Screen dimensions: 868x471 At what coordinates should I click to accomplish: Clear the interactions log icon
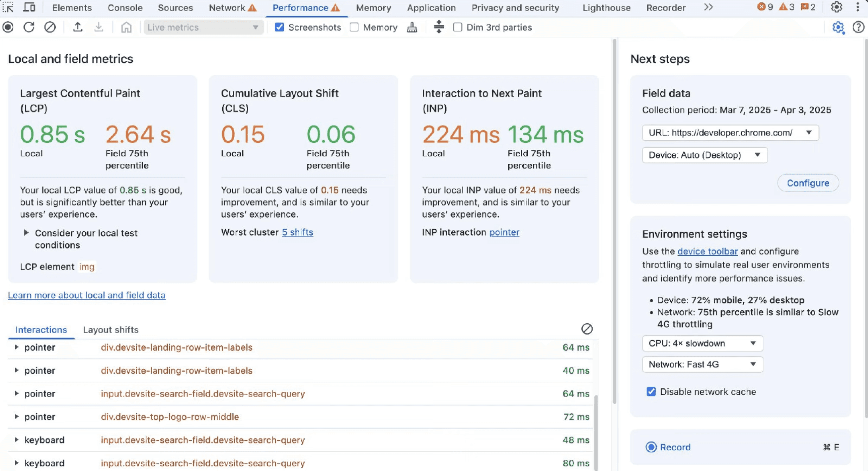587,329
